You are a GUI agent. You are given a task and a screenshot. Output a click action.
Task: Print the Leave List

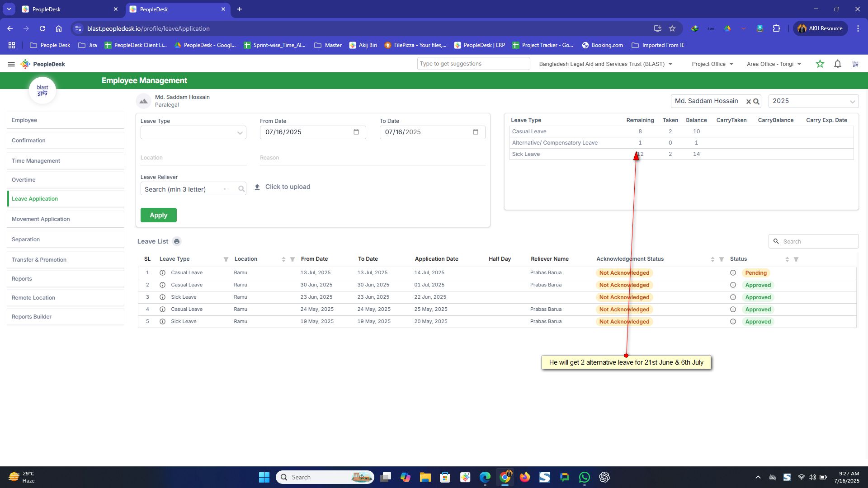[177, 241]
